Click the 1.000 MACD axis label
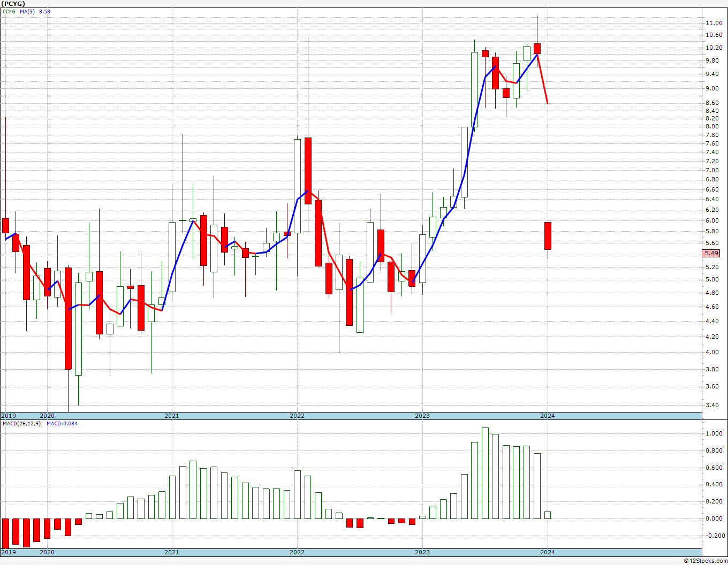 click(x=714, y=434)
